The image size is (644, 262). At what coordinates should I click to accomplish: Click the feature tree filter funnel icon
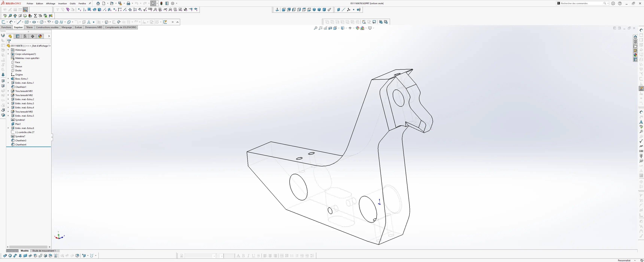coord(9,41)
